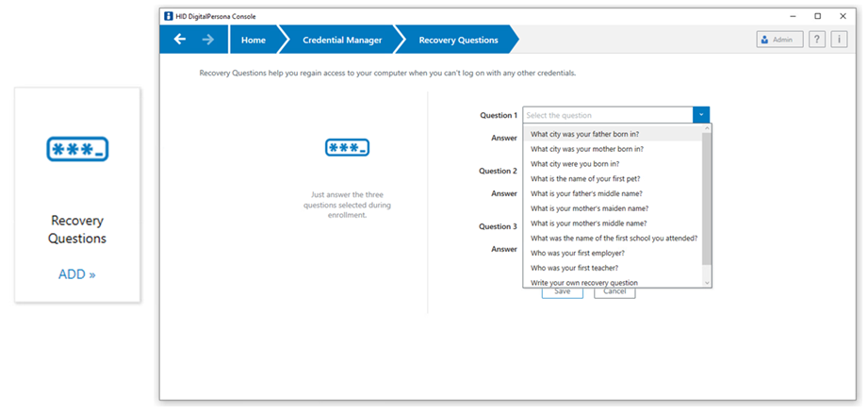868x413 pixels.
Task: Click the Admin user button
Action: 778,40
